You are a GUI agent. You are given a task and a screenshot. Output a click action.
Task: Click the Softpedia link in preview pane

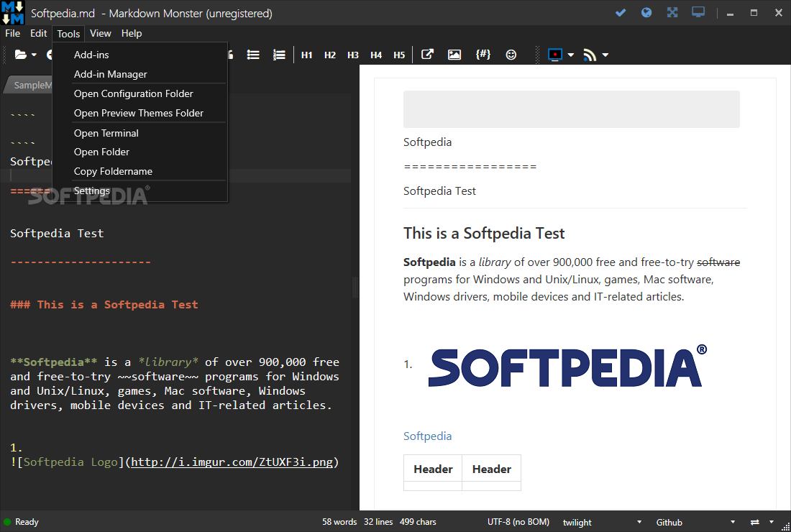pos(428,436)
